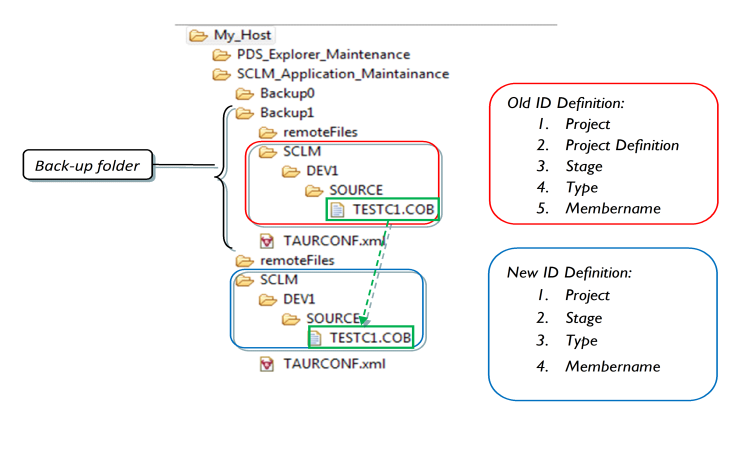Click the Back-up folder callout label
This screenshot has height=466, width=739.
87,166
